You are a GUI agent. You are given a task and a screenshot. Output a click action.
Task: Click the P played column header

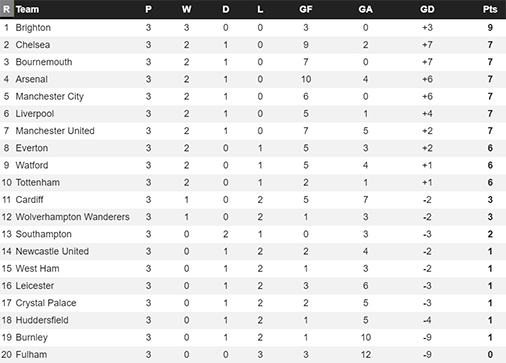(x=148, y=9)
